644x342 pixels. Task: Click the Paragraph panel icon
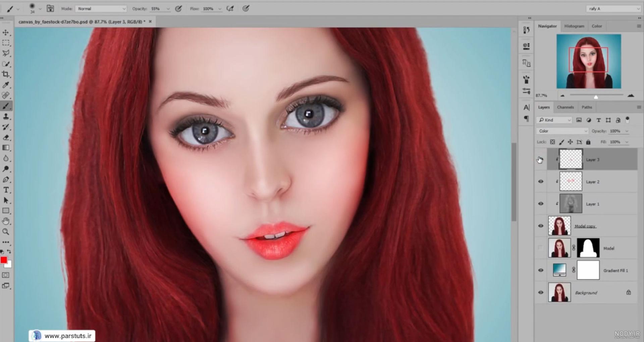click(x=526, y=118)
